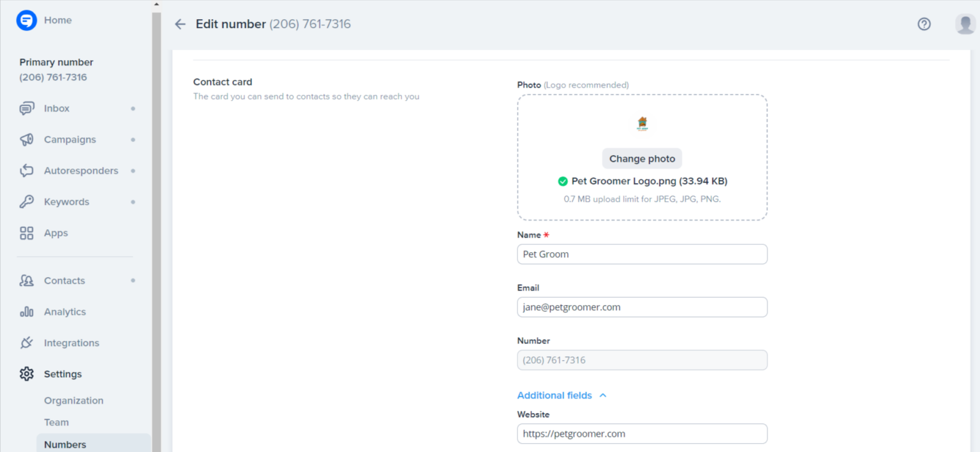This screenshot has height=452, width=980.
Task: Click the back arrow beside Edit number
Action: click(180, 24)
